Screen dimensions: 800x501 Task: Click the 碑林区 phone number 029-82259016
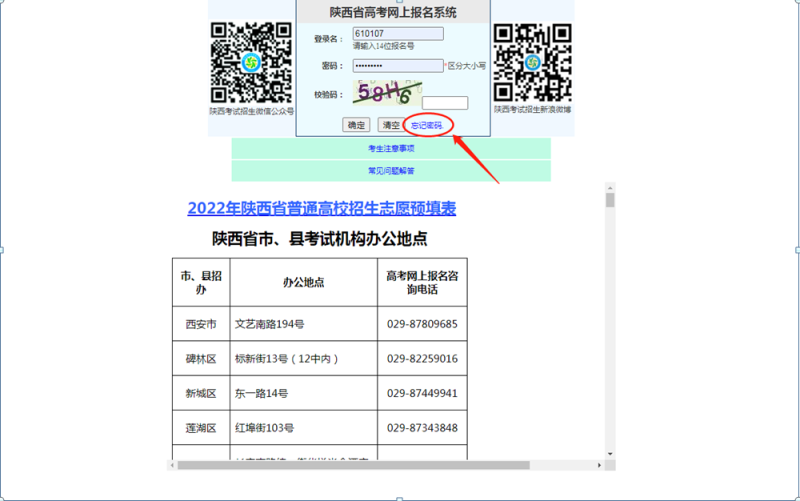click(x=422, y=359)
